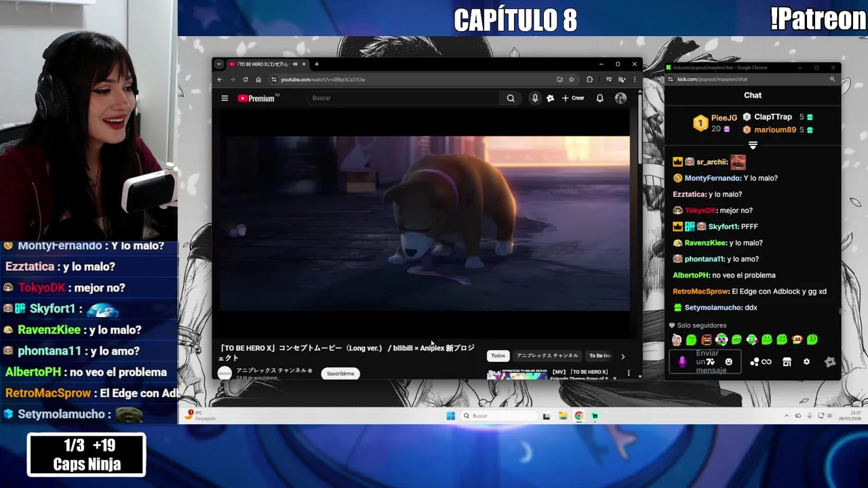Open options for MV TO BE HERO X suggestion

tap(629, 373)
